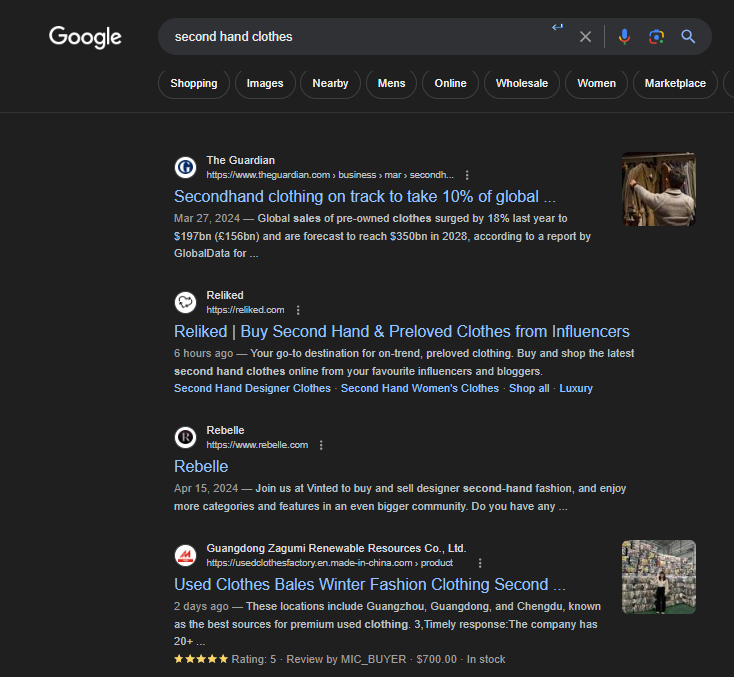Filter results by Wholesale
The width and height of the screenshot is (734, 677).
(x=522, y=83)
